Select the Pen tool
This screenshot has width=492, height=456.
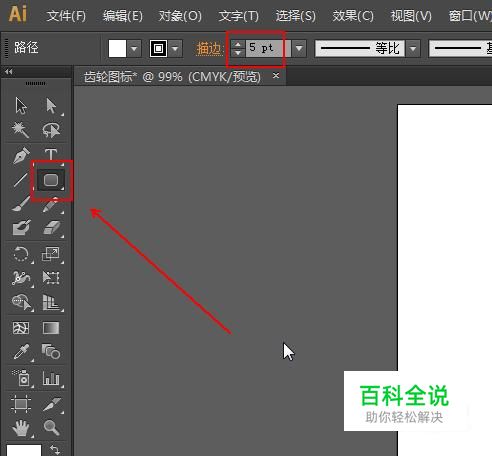pyautogui.click(x=21, y=155)
